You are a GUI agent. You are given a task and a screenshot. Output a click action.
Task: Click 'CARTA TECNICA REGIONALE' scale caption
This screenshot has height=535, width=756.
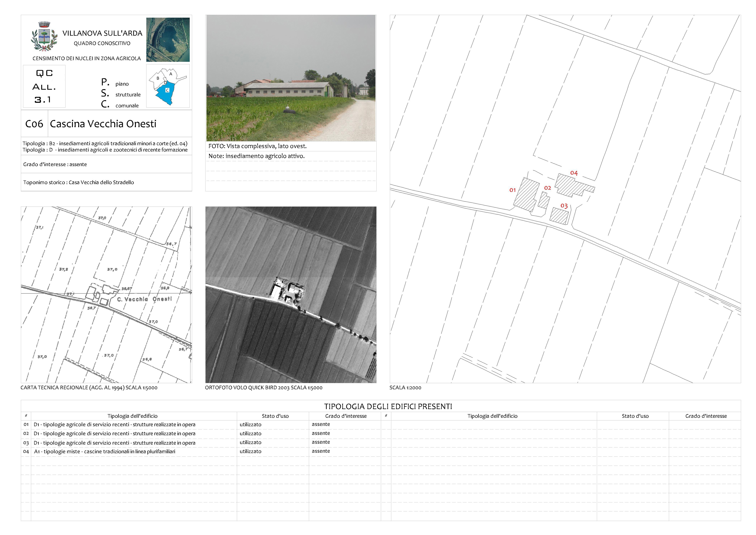click(89, 388)
